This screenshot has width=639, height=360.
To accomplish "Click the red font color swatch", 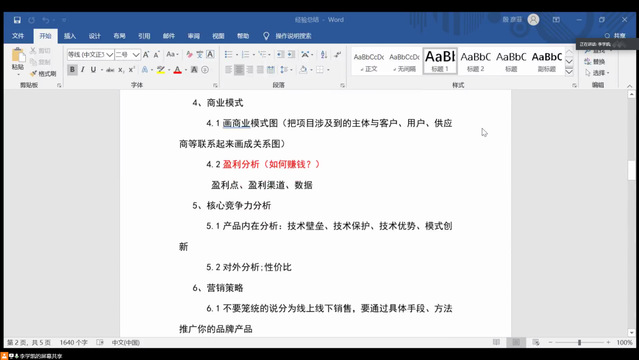I will tap(178, 70).
